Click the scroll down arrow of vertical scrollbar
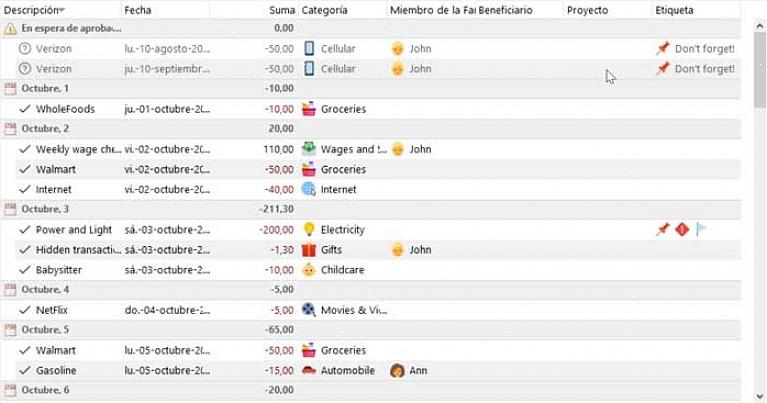 pyautogui.click(x=760, y=396)
